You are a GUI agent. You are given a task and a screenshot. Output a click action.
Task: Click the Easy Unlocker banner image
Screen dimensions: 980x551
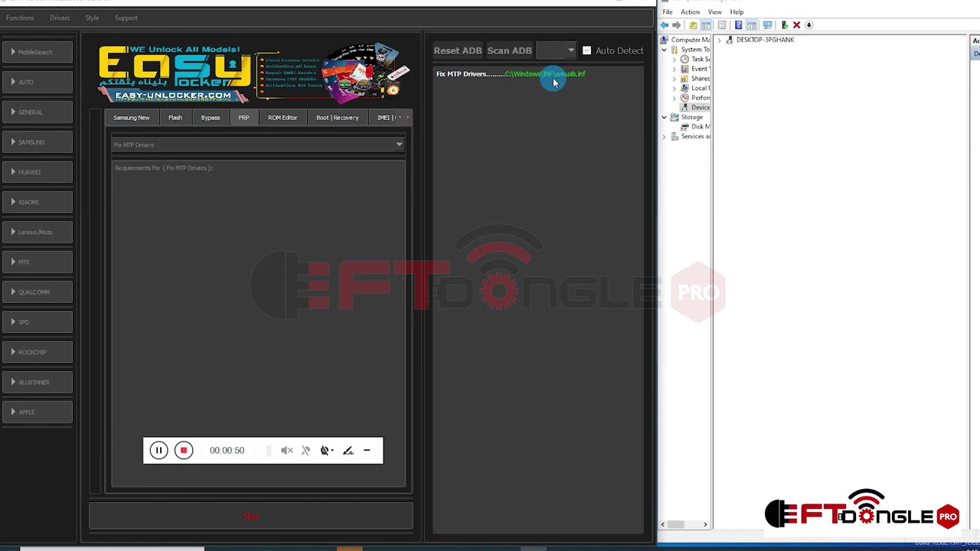(x=253, y=74)
